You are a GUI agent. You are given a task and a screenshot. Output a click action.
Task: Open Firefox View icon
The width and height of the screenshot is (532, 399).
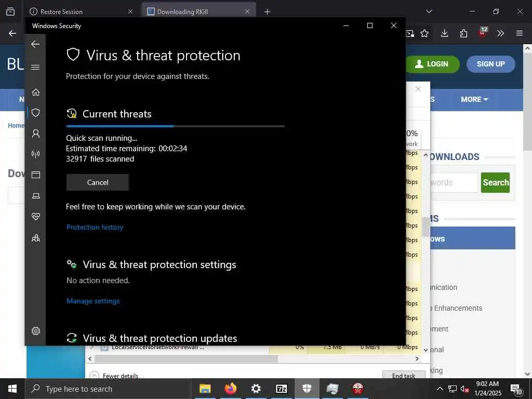click(x=10, y=11)
